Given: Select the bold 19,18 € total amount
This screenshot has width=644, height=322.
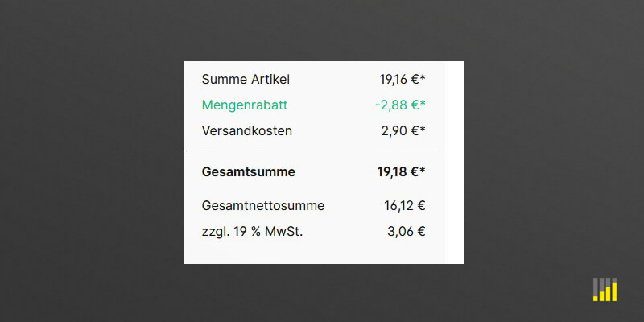Looking at the screenshot, I should [397, 171].
